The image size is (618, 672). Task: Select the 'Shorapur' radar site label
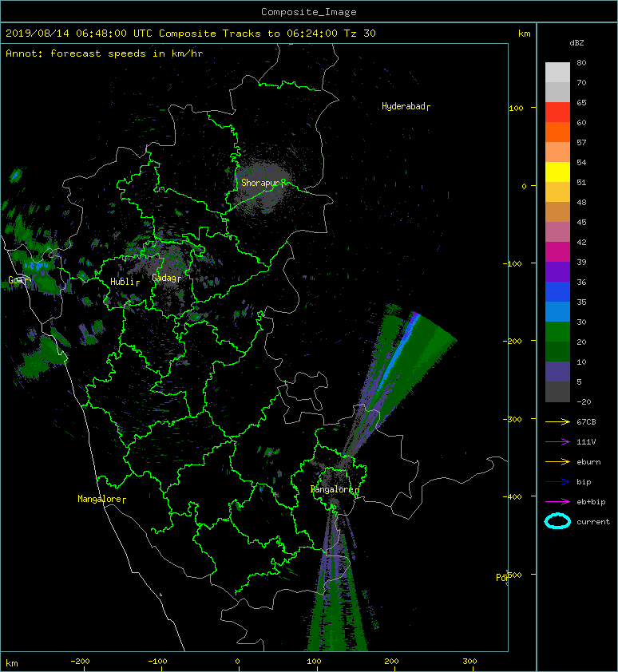[260, 183]
